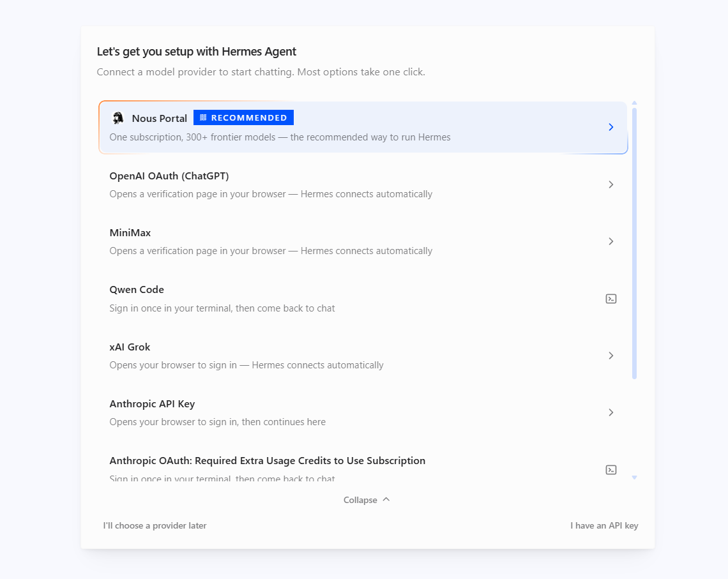Click the up caret next to Collapse

pyautogui.click(x=386, y=499)
